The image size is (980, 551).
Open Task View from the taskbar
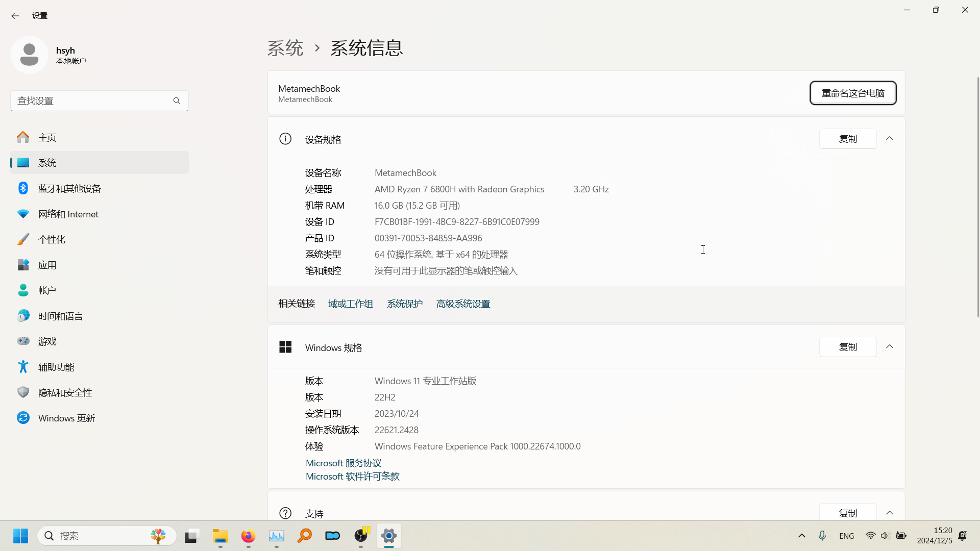(191, 536)
